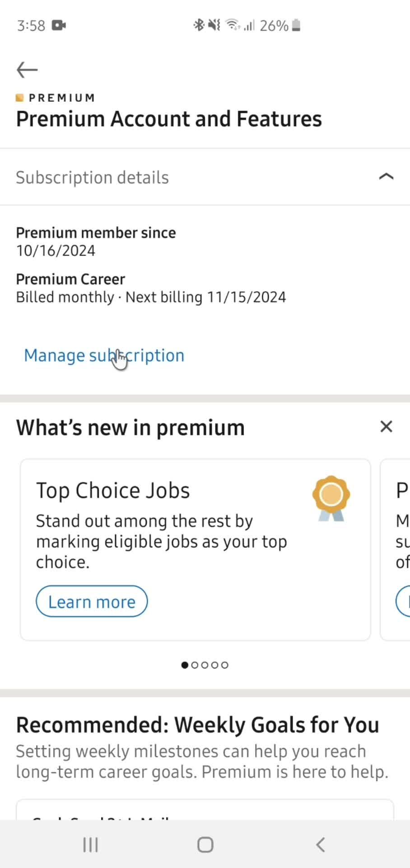Tap the partially visible next premium card
The height and width of the screenshot is (868, 410).
click(x=396, y=550)
